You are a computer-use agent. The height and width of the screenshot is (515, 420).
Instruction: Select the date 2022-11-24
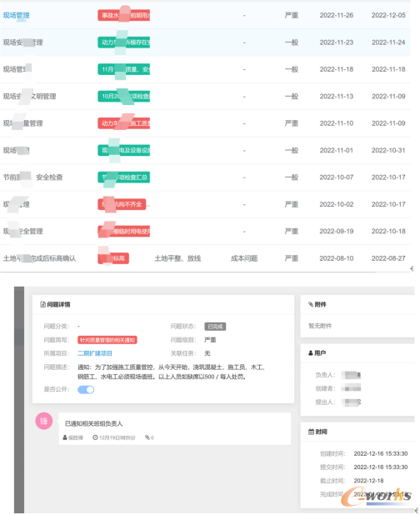pyautogui.click(x=388, y=42)
